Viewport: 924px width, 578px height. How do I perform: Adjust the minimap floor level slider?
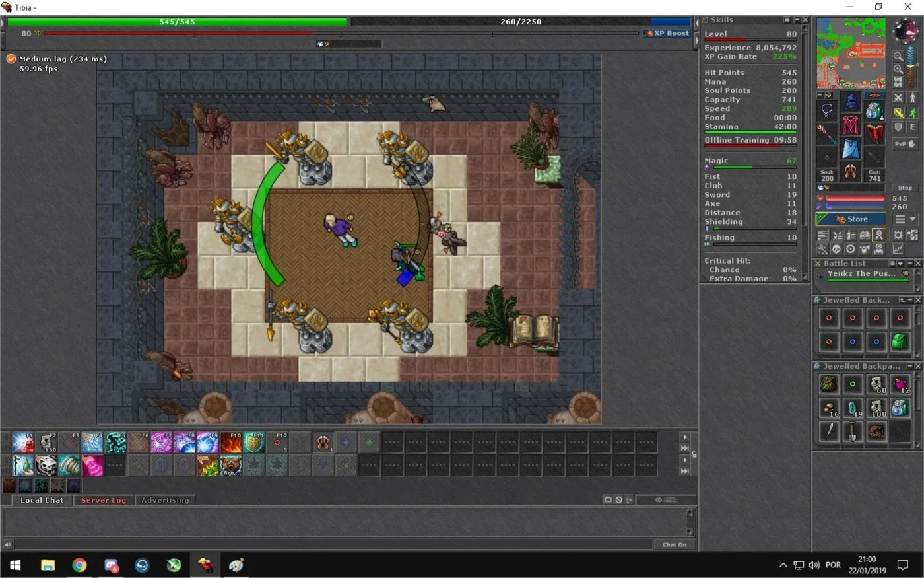click(x=911, y=67)
